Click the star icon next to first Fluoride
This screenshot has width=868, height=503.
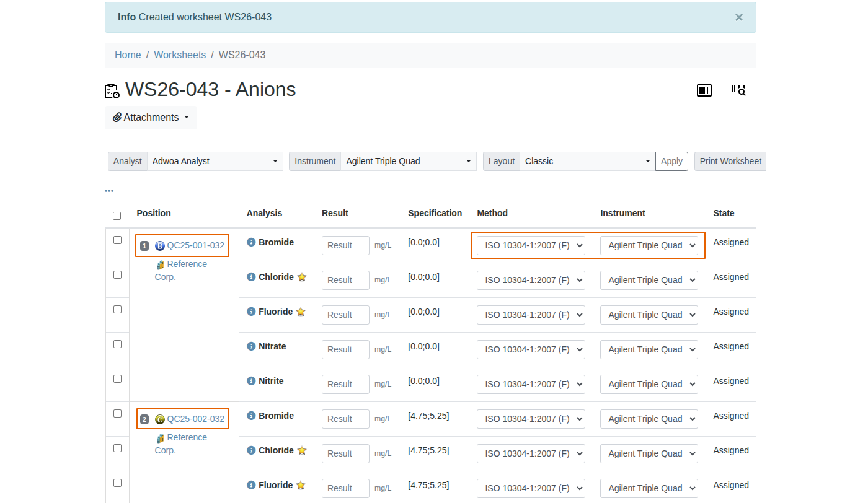(301, 312)
